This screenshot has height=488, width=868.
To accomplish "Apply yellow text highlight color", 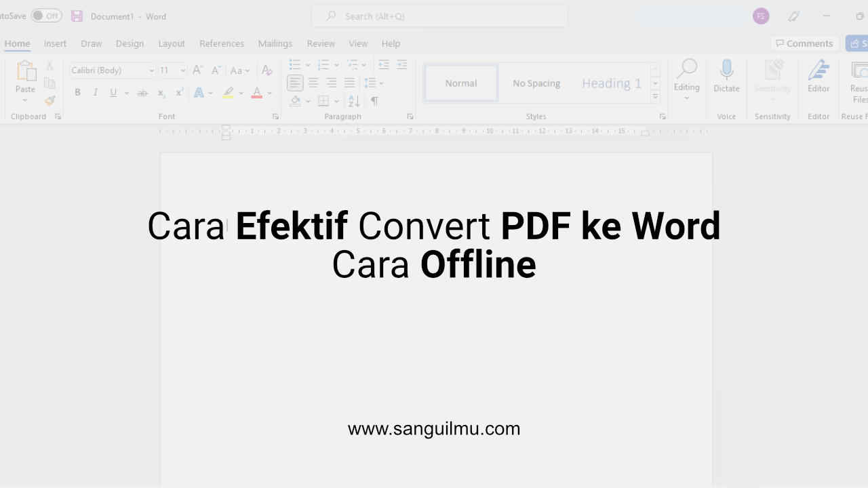I will (229, 93).
